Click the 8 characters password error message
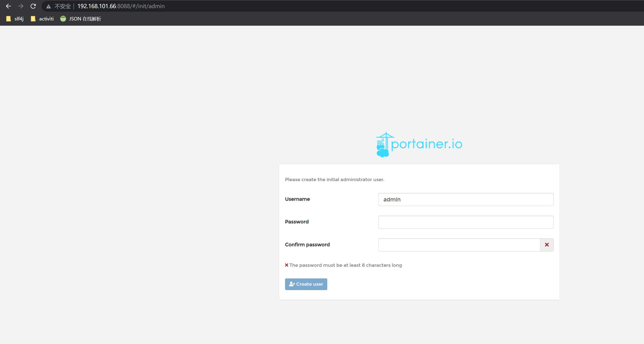Image resolution: width=644 pixels, height=344 pixels. (x=346, y=265)
